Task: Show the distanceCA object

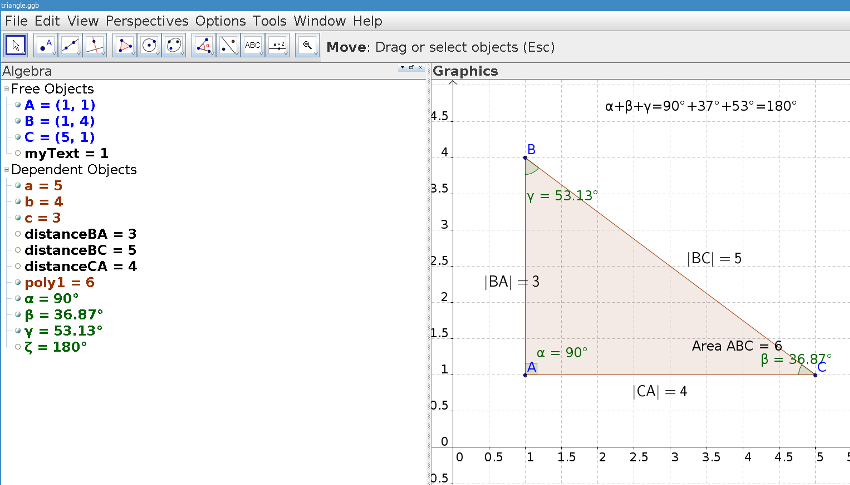Action: point(18,266)
